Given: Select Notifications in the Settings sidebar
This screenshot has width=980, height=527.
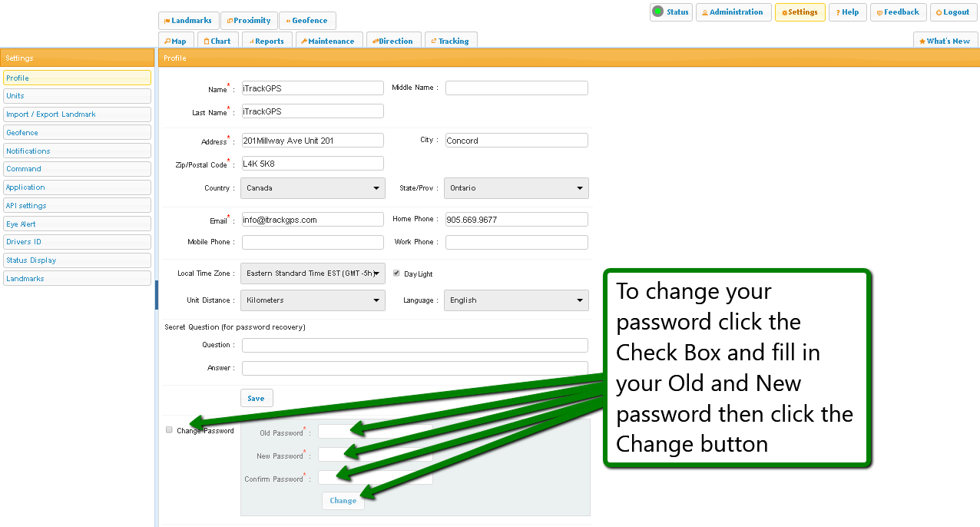Looking at the screenshot, I should coord(77,151).
